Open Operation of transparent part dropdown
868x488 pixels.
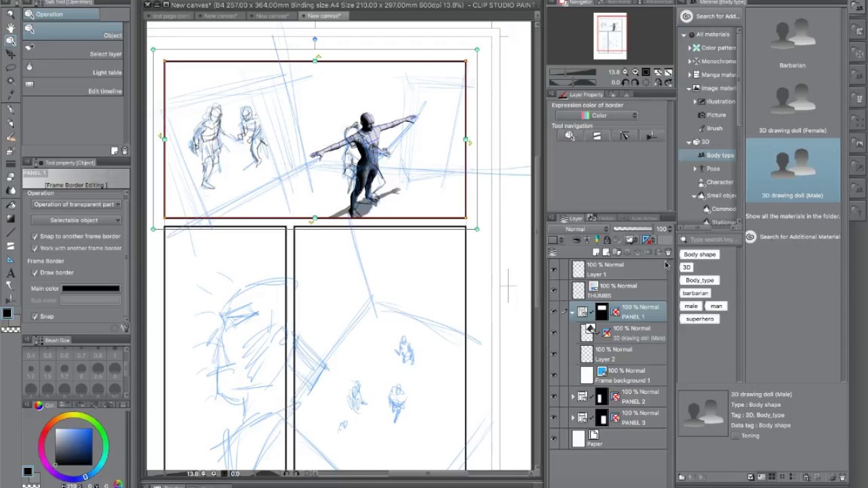77,204
